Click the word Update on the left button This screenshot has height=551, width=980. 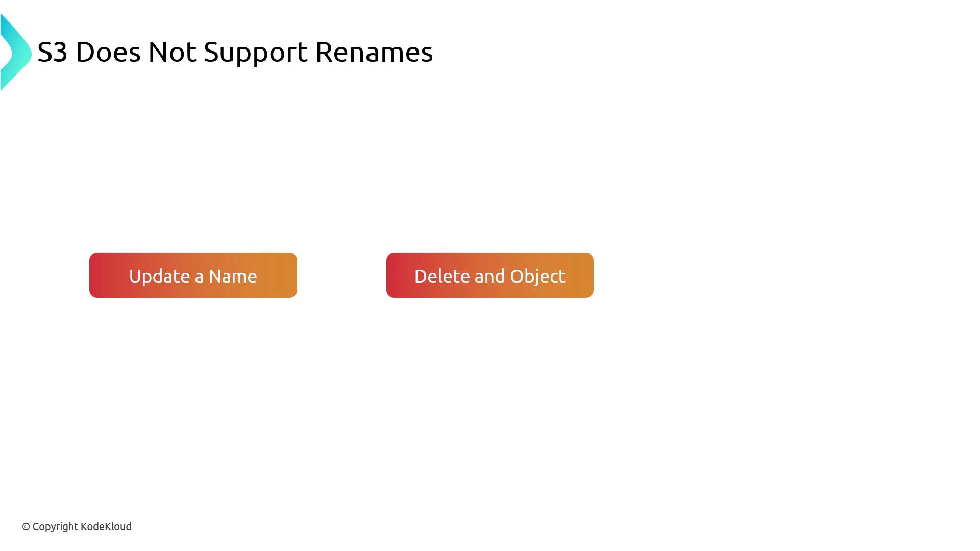coord(159,276)
